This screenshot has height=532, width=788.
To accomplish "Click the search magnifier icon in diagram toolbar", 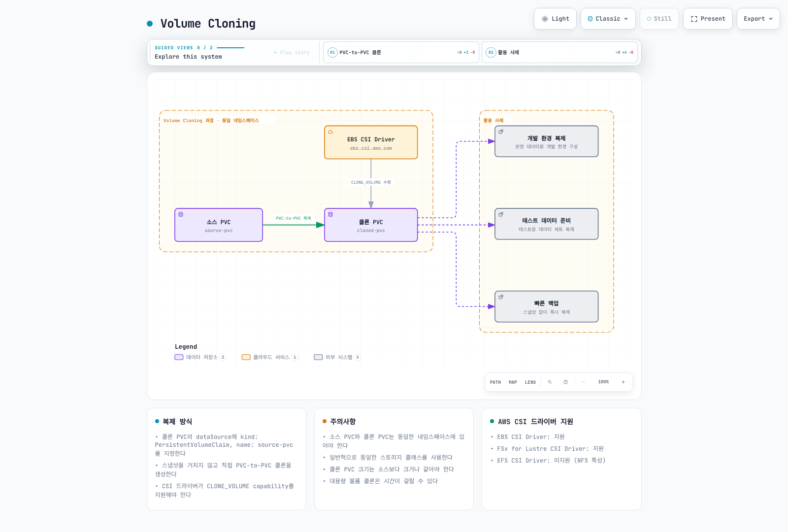I will (550, 382).
